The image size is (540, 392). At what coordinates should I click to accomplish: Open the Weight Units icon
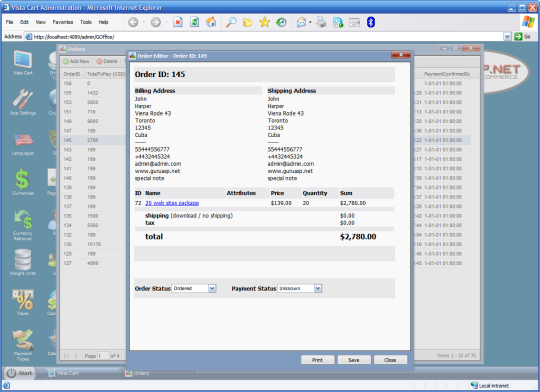(23, 262)
